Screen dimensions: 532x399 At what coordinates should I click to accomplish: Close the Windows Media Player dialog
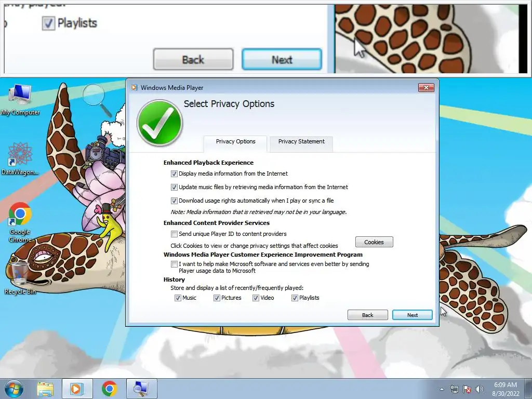coord(426,87)
